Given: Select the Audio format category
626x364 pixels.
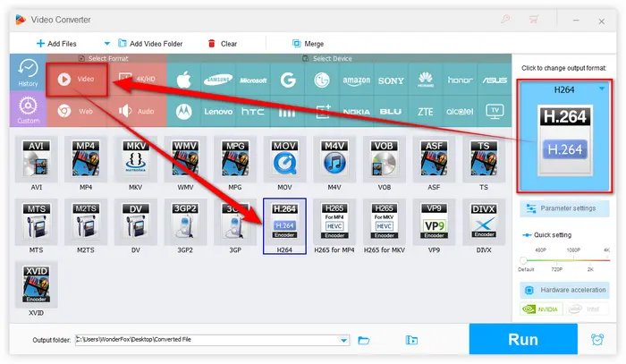Looking at the screenshot, I should tap(137, 111).
